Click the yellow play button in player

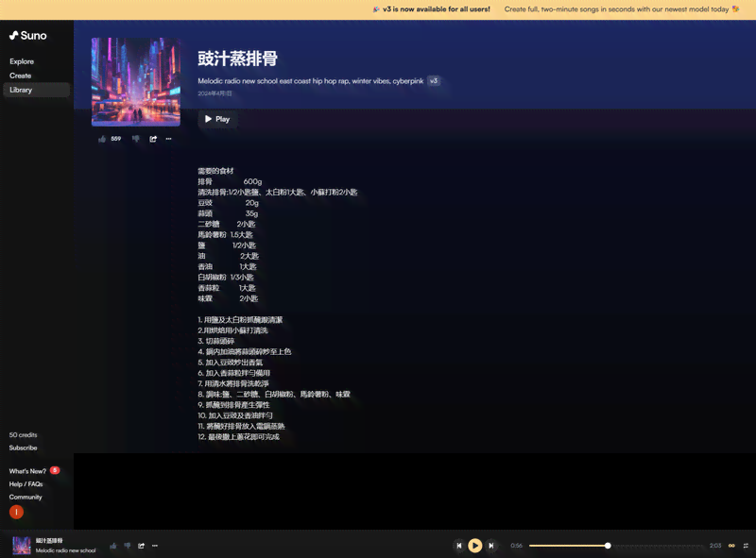click(475, 546)
